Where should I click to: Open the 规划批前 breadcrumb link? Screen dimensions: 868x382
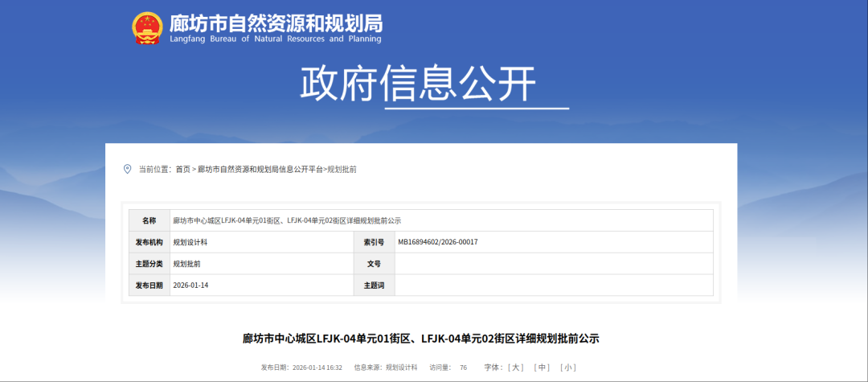pyautogui.click(x=342, y=170)
